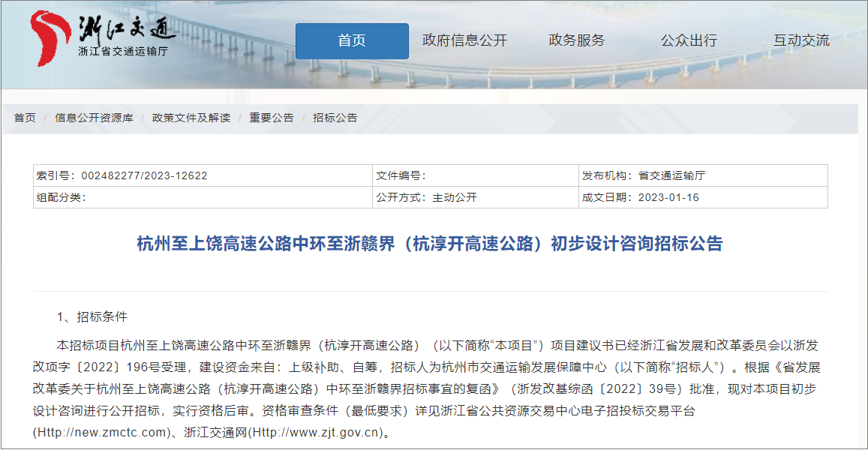Open the 政策文件及解读 breadcrumb link
Viewport: 868px width, 450px height.
(191, 118)
